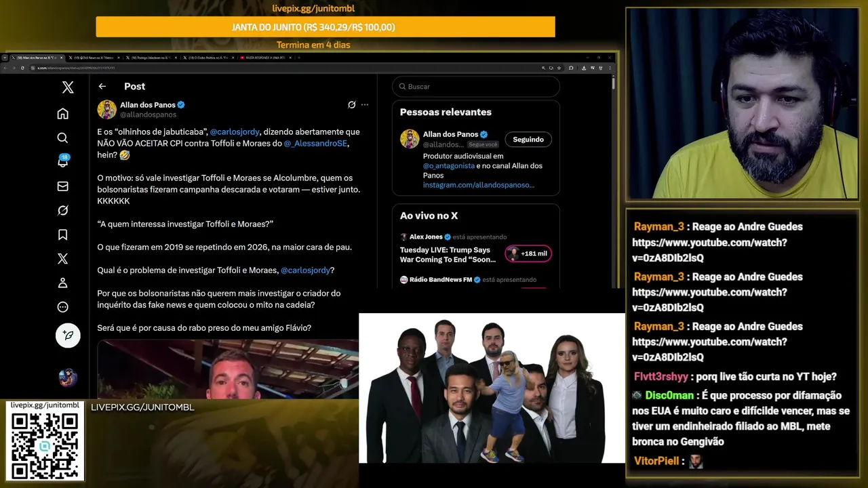Screen dimensions: 868x488
Task: Click @allandospanos handle under post author
Action: pos(148,115)
